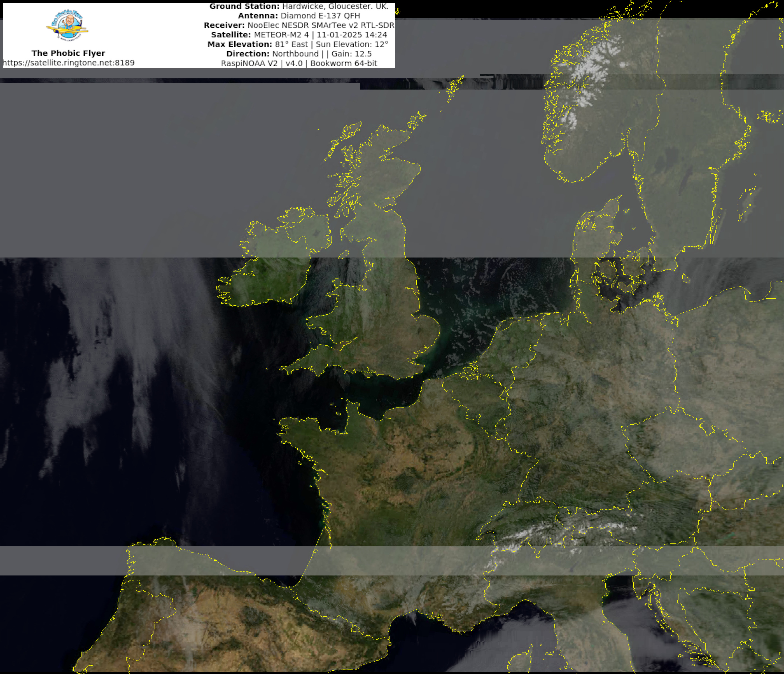Open the satellite.ringtone.net:8189 URL

click(x=69, y=63)
